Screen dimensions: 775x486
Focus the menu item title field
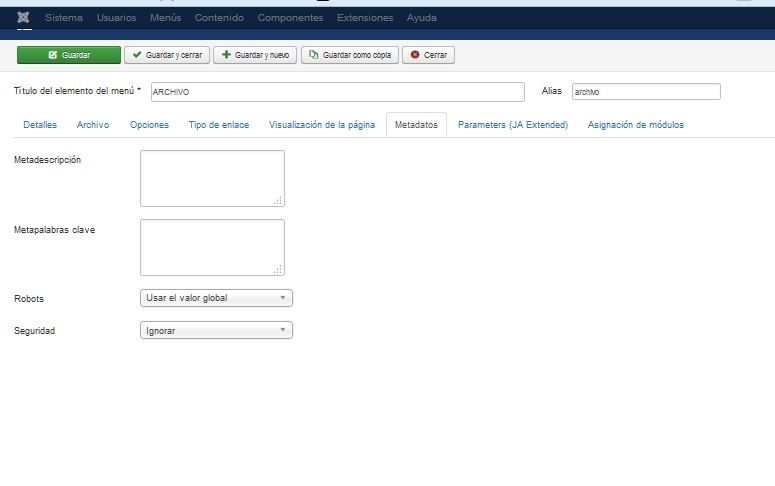click(338, 92)
